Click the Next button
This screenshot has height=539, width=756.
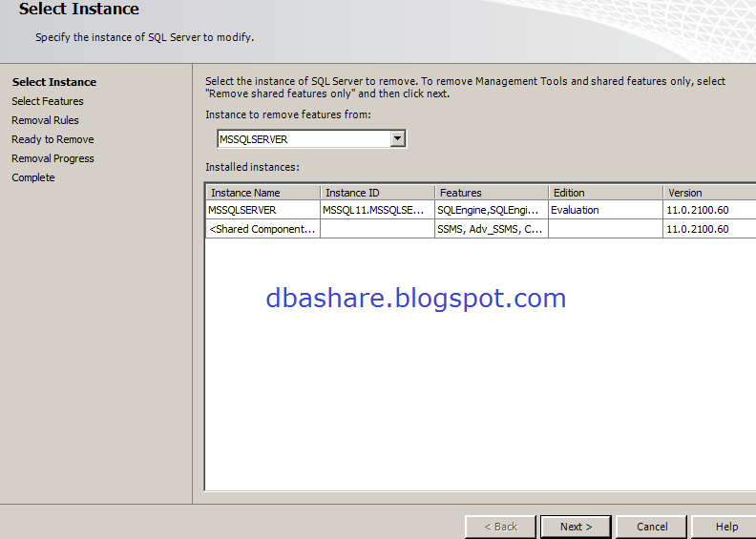[x=576, y=527]
